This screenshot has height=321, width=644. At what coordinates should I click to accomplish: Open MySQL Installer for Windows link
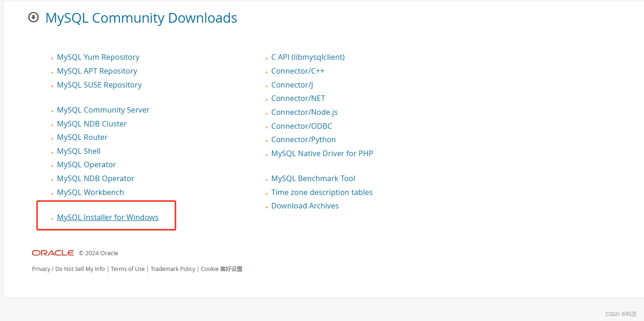(x=108, y=217)
